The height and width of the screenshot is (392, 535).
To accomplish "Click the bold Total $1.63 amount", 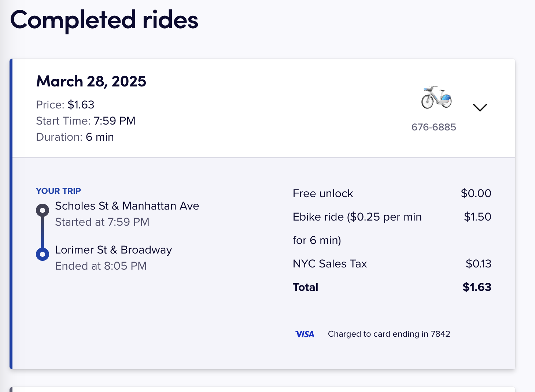I will (477, 287).
